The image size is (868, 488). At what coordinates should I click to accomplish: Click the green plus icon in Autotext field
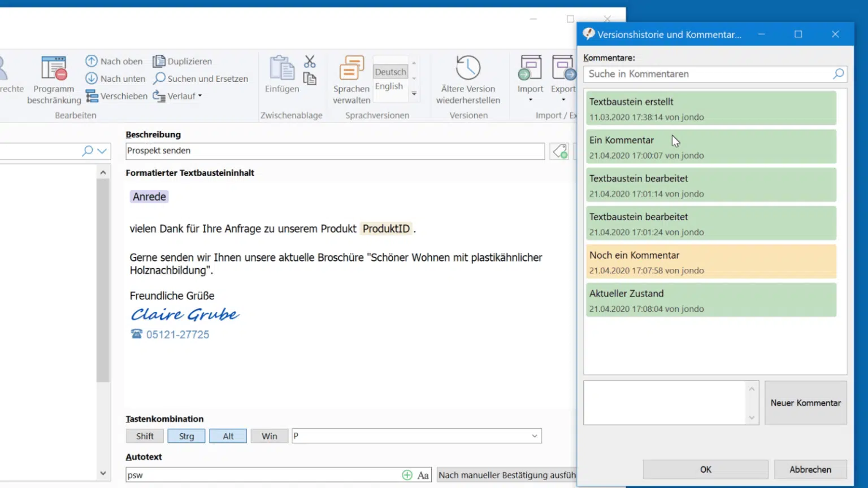tap(407, 475)
